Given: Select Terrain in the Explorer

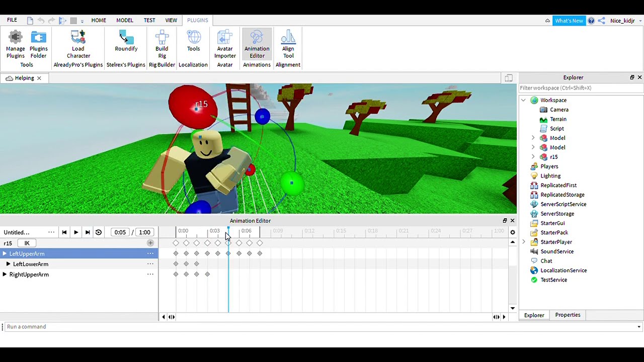Looking at the screenshot, I should pyautogui.click(x=558, y=119).
